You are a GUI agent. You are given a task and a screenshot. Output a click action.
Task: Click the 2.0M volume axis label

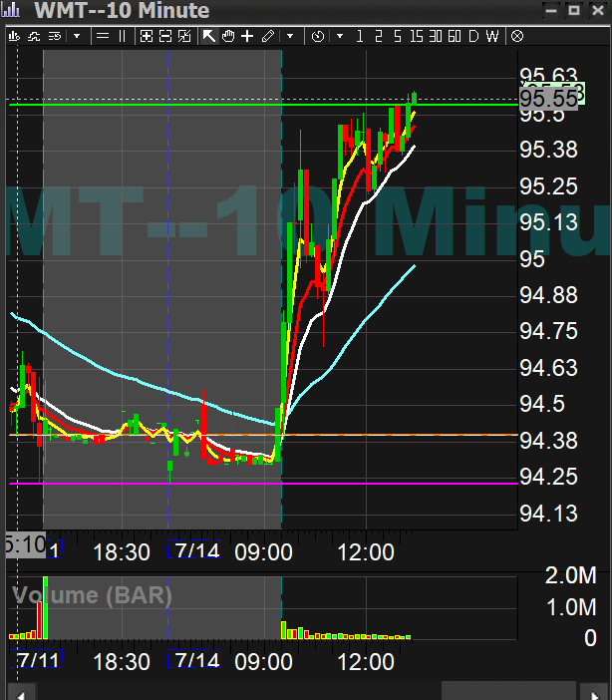point(571,575)
